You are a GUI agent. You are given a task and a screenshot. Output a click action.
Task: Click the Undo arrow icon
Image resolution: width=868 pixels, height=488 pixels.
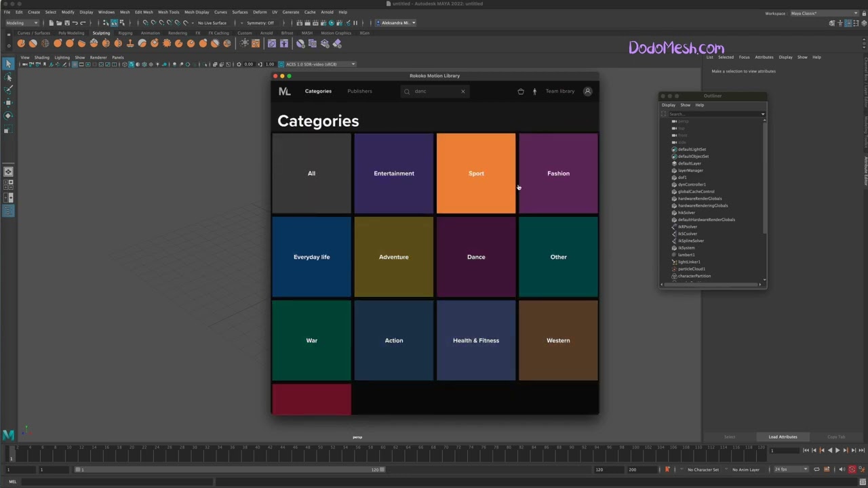tap(75, 22)
